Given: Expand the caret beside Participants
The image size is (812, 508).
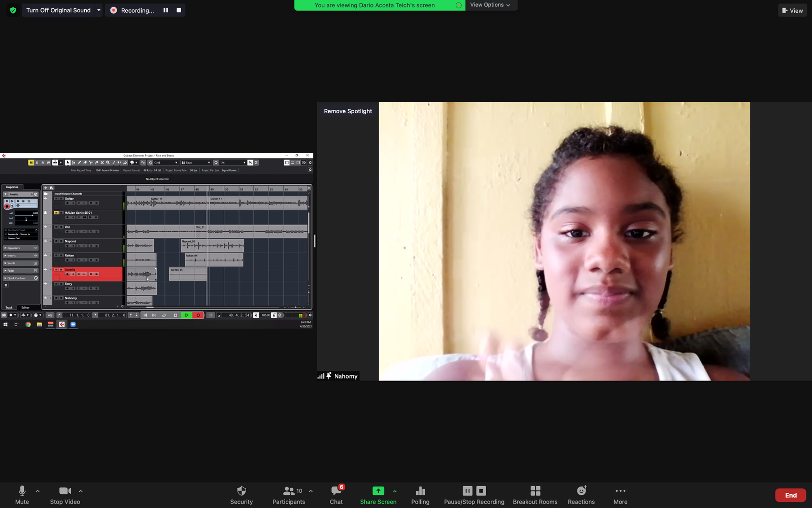Looking at the screenshot, I should coord(311,491).
